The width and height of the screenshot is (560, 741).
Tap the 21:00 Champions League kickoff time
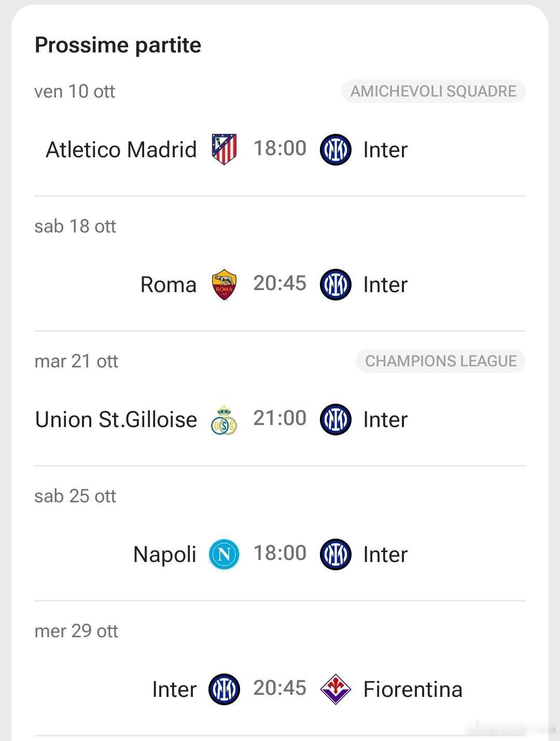pyautogui.click(x=280, y=418)
